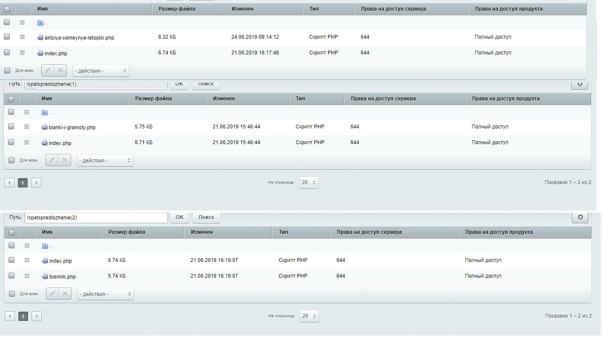Click pencil edit icon in /spetspredlozhenie(2) footer
The image size is (613, 364).
tap(52, 294)
